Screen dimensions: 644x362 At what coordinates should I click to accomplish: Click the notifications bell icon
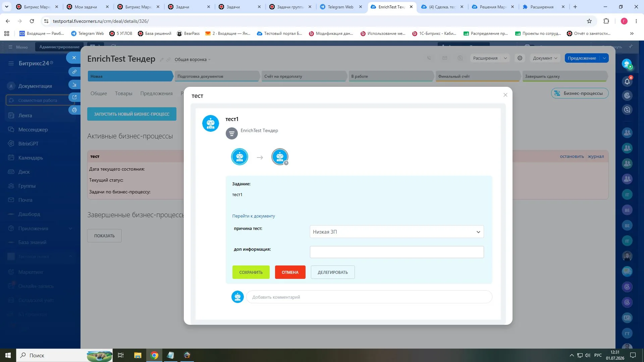pos(627,81)
